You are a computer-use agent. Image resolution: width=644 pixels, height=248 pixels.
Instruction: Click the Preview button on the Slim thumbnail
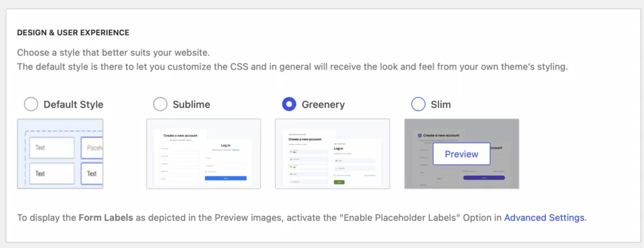pyautogui.click(x=462, y=154)
